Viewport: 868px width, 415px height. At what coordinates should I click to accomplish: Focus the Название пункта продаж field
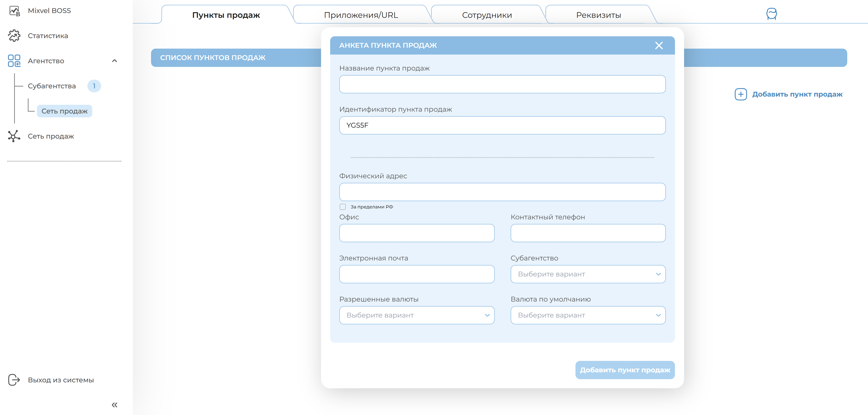pyautogui.click(x=502, y=84)
